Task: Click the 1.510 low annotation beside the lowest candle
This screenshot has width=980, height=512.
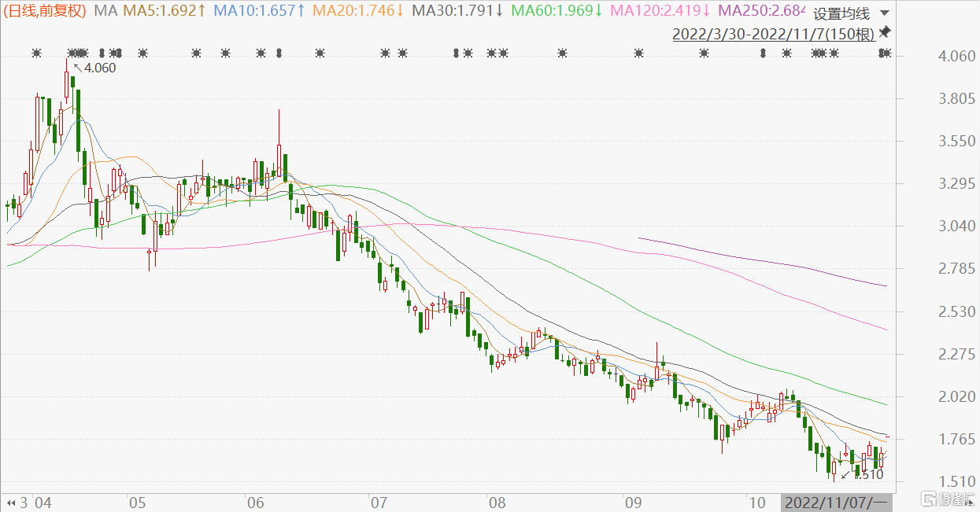Action: tap(867, 475)
